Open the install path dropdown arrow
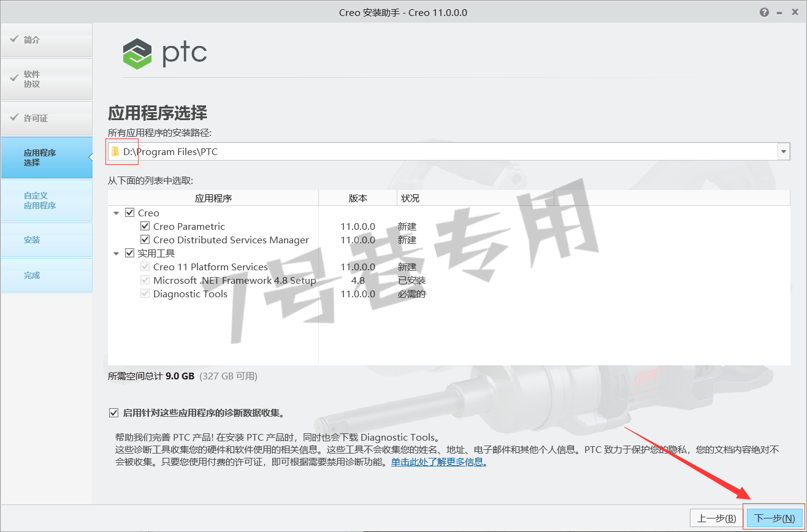807x532 pixels. (783, 152)
